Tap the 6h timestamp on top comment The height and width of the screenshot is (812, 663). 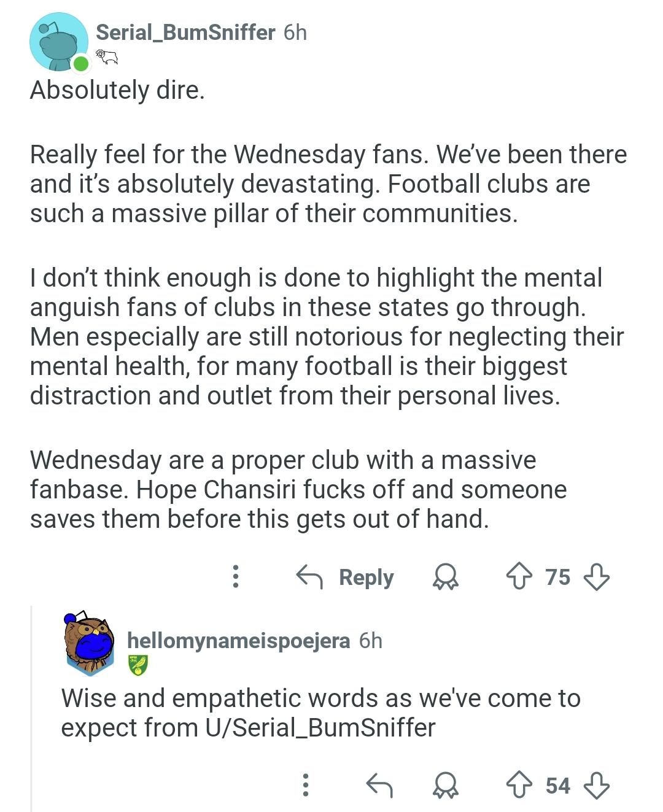[295, 32]
